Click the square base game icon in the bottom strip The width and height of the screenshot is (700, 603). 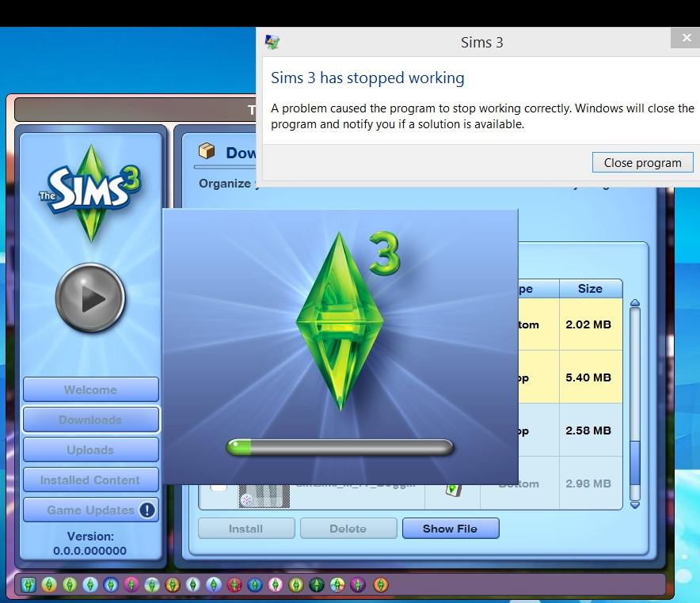[29, 584]
